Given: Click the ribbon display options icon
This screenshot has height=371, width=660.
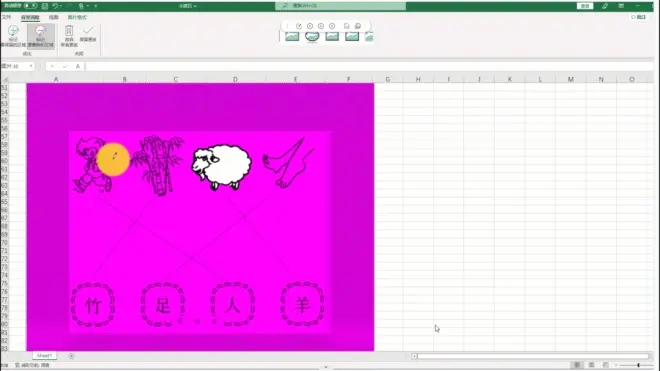Looking at the screenshot, I should (x=621, y=6).
